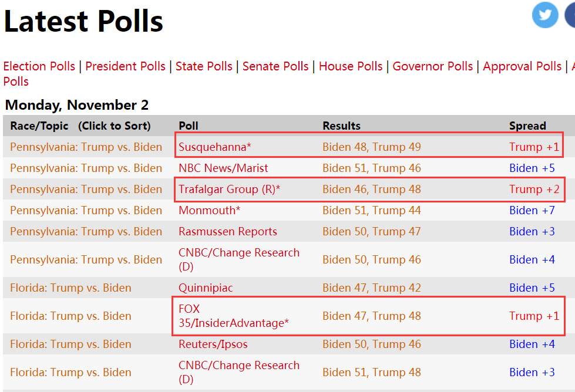Open Governor Polls link
575x392 pixels.
click(x=432, y=66)
